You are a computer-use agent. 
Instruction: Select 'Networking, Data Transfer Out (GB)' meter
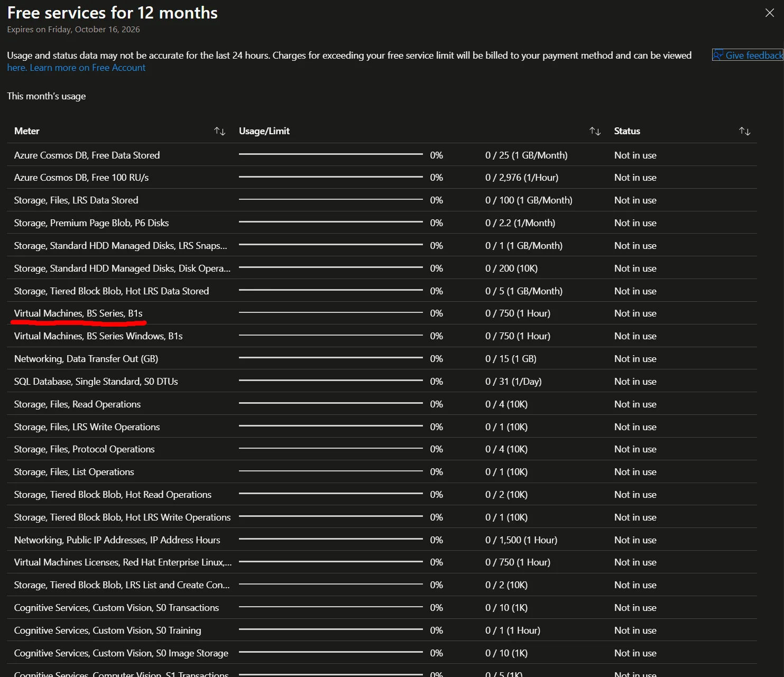click(x=86, y=359)
